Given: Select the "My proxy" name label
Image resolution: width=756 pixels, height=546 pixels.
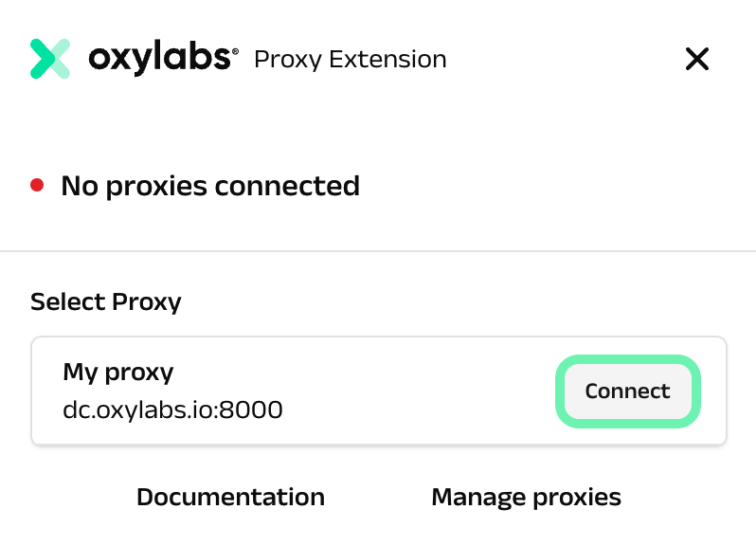Looking at the screenshot, I should [118, 372].
